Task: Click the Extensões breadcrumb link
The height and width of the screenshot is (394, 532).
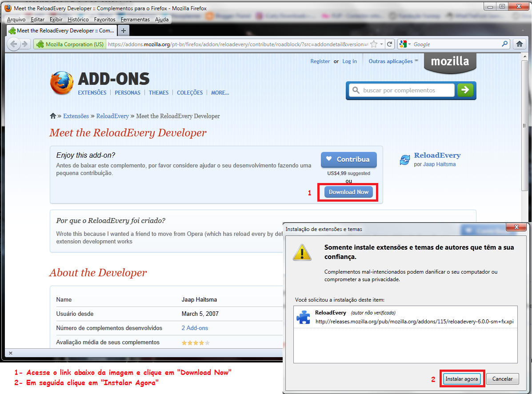Action: [x=76, y=116]
